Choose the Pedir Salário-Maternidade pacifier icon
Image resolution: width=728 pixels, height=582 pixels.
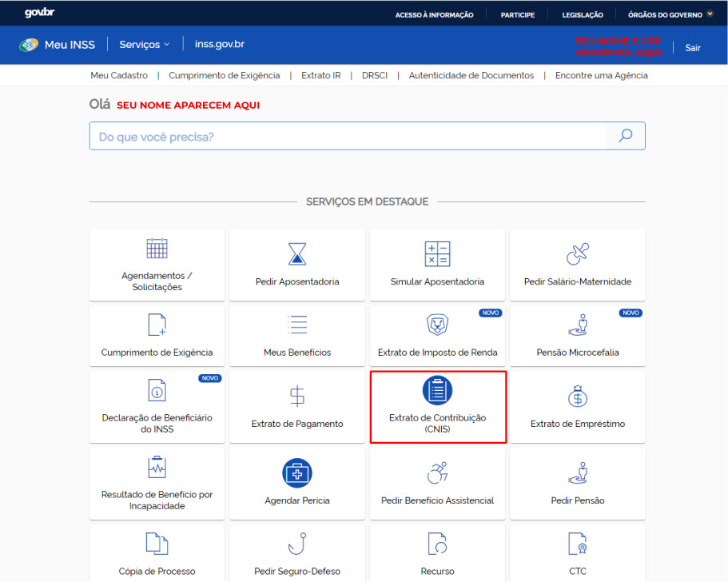coord(578,253)
